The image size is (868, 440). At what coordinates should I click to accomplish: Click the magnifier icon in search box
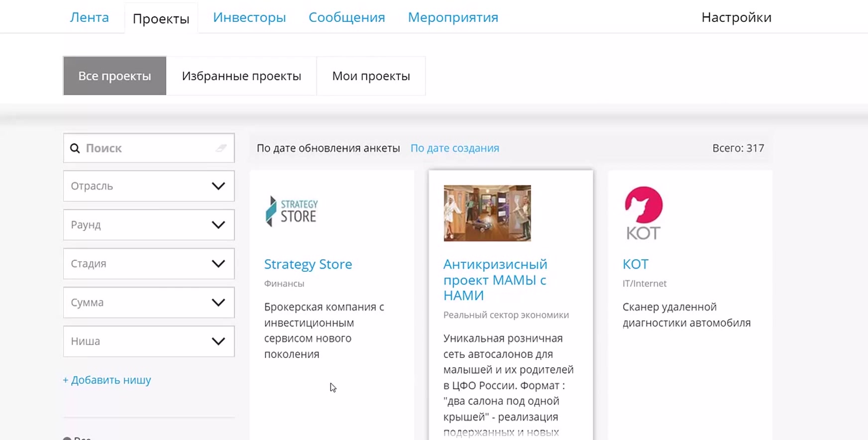coord(75,148)
